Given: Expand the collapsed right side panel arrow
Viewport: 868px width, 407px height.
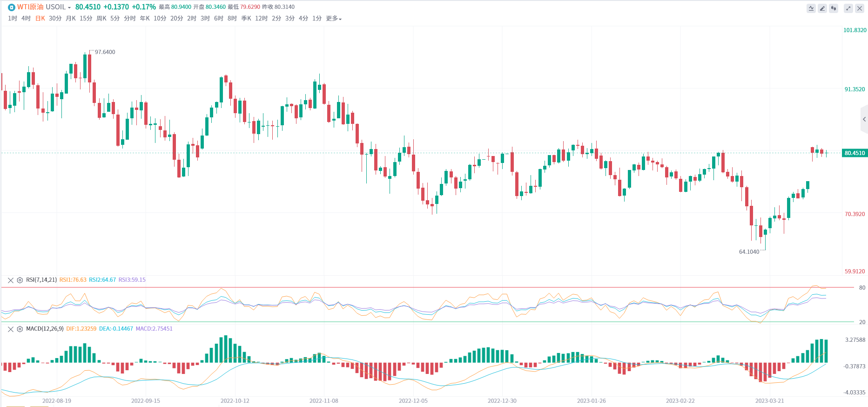Looking at the screenshot, I should point(864,119).
